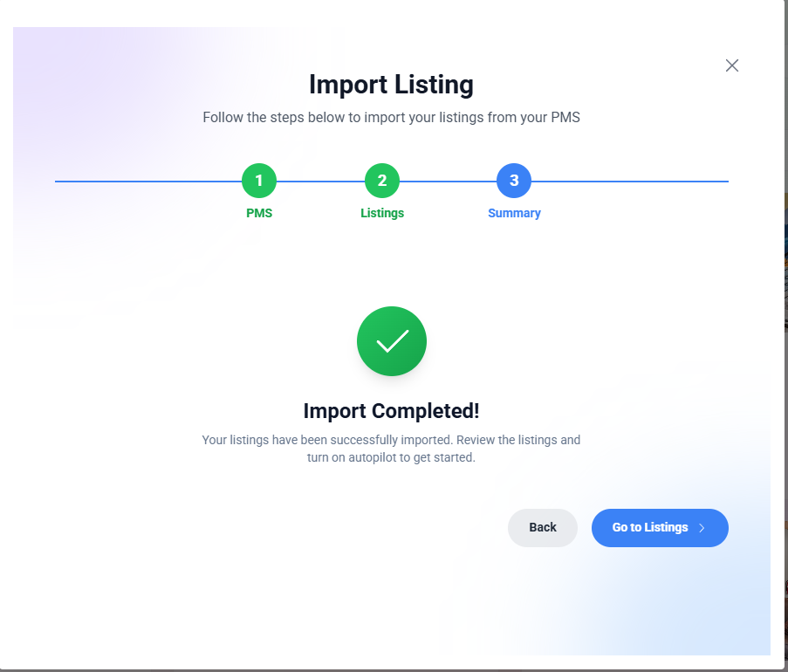Click the follow-the-steps subtitle text
This screenshot has height=672, width=788.
391,117
